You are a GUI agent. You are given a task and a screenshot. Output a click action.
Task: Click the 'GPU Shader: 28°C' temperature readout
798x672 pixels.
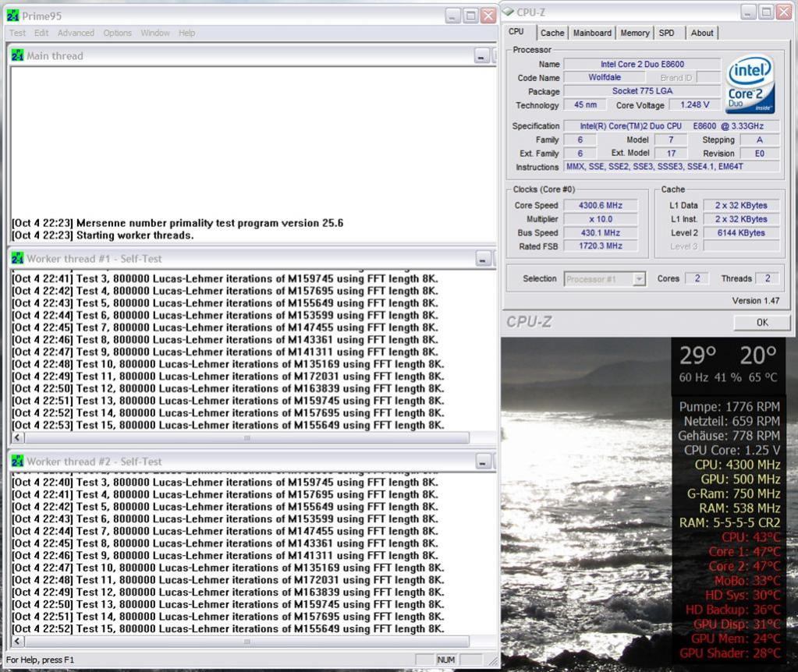730,653
